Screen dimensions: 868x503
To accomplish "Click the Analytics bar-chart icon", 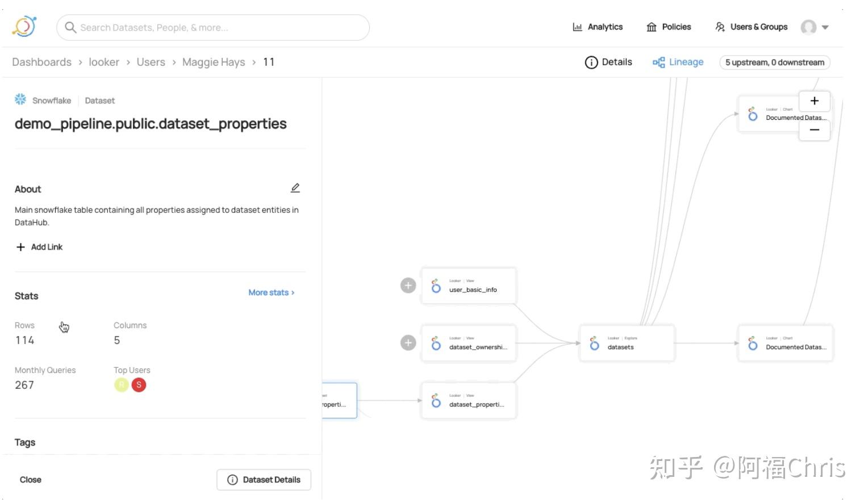I will (x=577, y=27).
